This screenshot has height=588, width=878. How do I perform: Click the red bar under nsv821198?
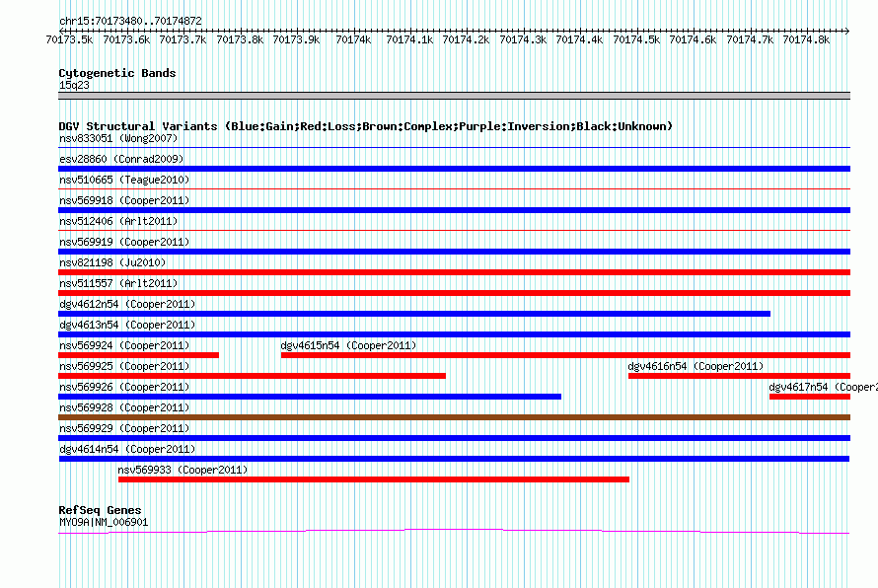coord(454,272)
